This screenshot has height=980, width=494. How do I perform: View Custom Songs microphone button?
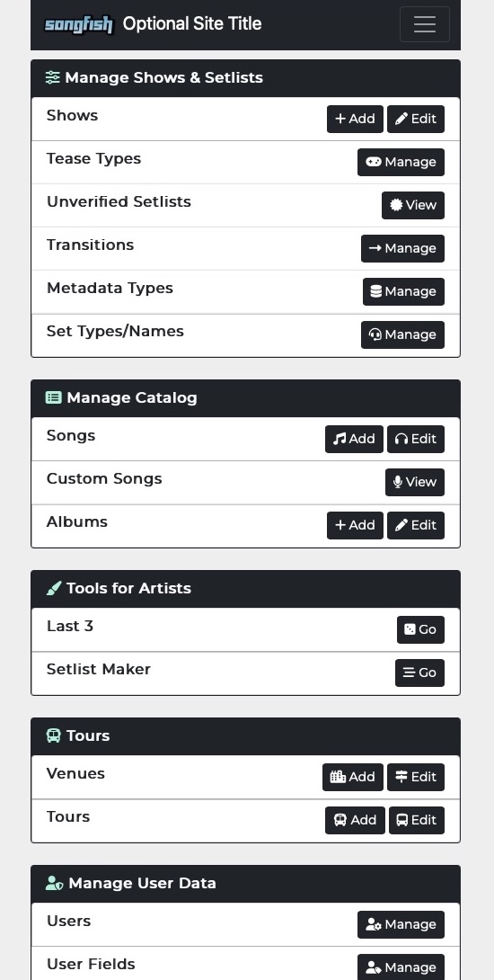(415, 482)
